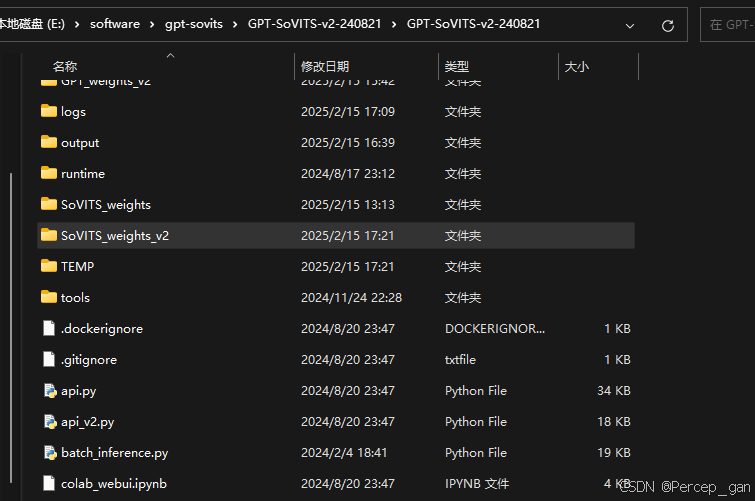Screen dimensions: 755x501
Task: Click the api.py Python file icon
Action: [50, 390]
